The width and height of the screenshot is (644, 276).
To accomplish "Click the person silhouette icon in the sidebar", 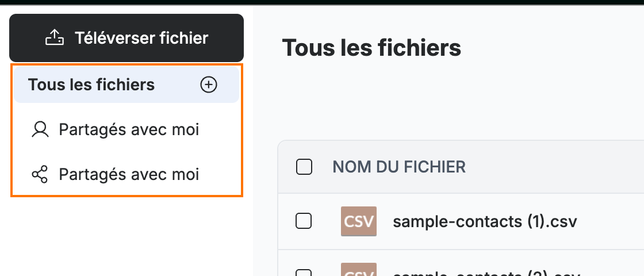I will pos(40,129).
